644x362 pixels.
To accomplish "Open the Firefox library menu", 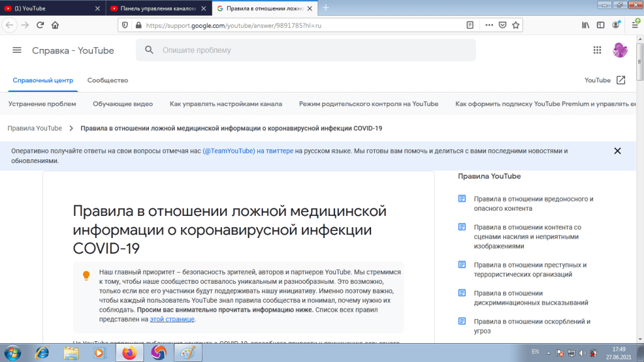I will [585, 25].
